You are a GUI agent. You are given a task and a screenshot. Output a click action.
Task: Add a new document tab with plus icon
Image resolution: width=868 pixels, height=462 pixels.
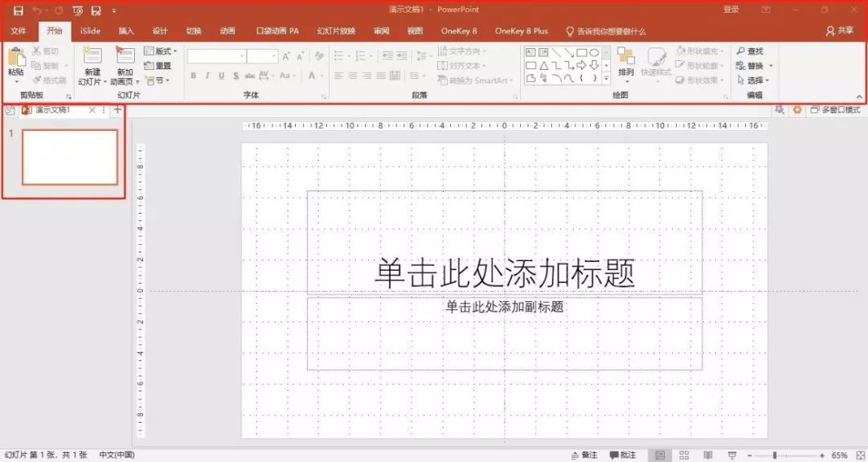tap(117, 110)
